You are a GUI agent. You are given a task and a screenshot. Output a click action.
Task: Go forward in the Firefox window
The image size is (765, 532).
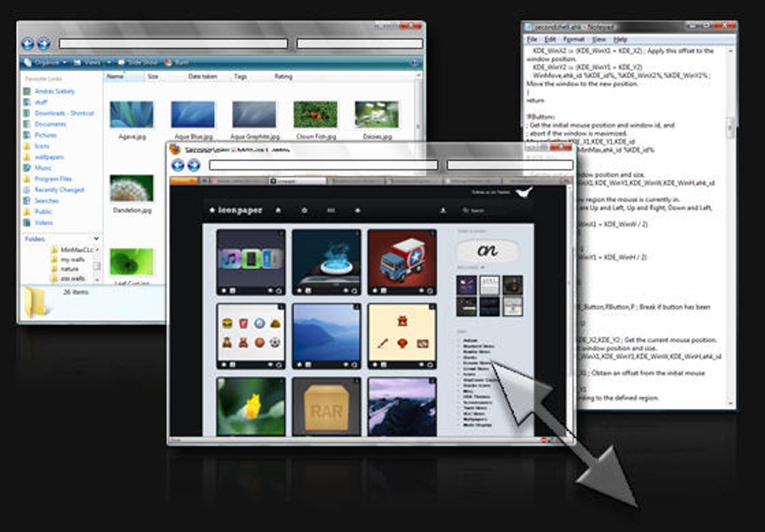[x=194, y=166]
